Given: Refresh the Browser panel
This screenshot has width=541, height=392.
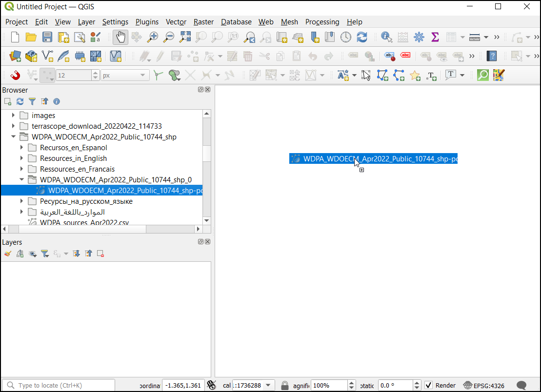Looking at the screenshot, I should click(x=20, y=101).
